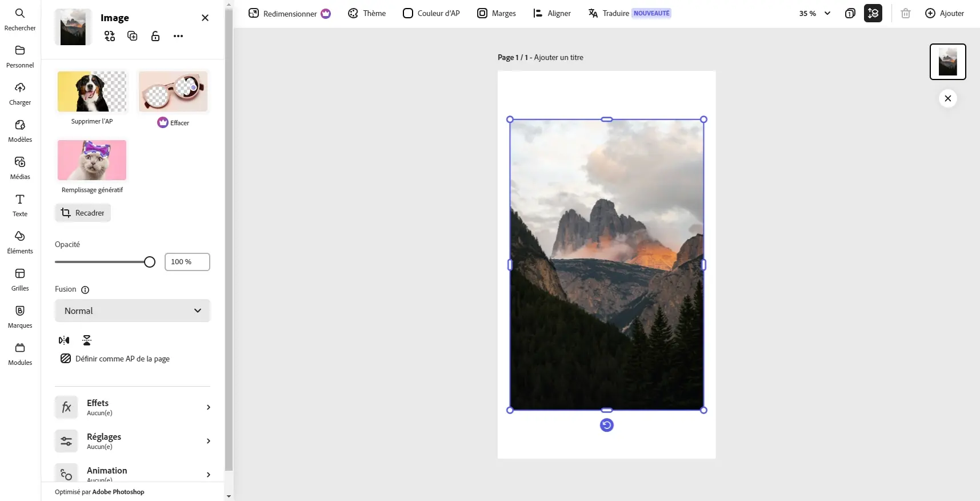This screenshot has height=501, width=980.
Task: Click the duplicate icon in Image header
Action: (133, 36)
